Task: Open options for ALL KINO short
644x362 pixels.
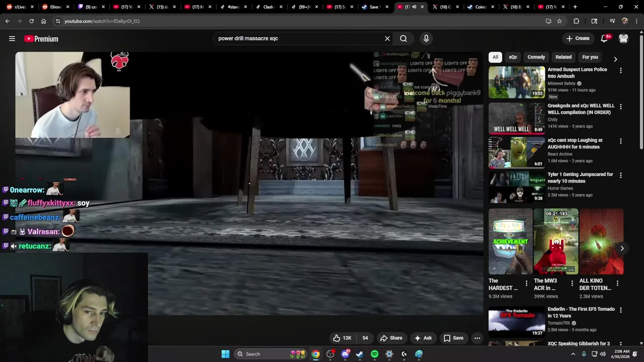Action: pyautogui.click(x=617, y=284)
